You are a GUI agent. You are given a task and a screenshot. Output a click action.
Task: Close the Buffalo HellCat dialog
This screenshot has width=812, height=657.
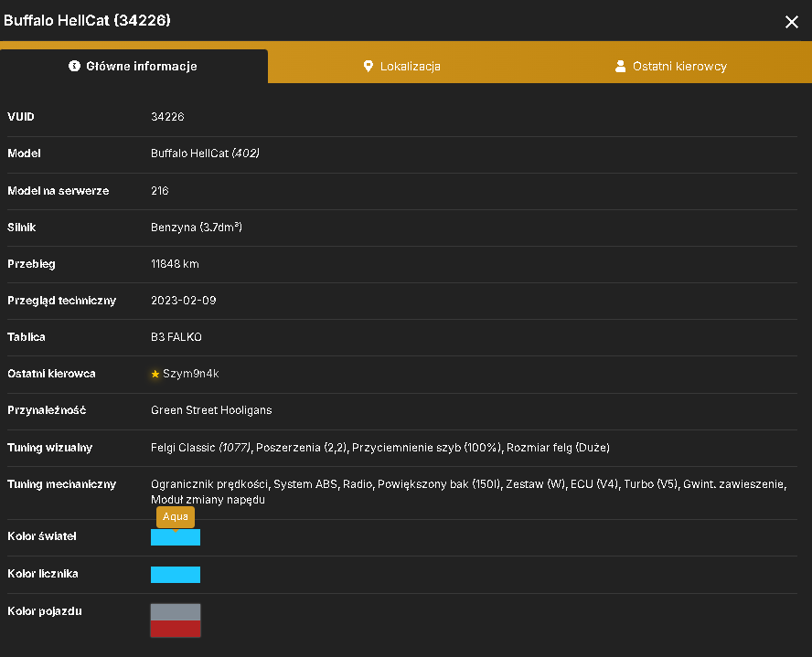click(791, 22)
